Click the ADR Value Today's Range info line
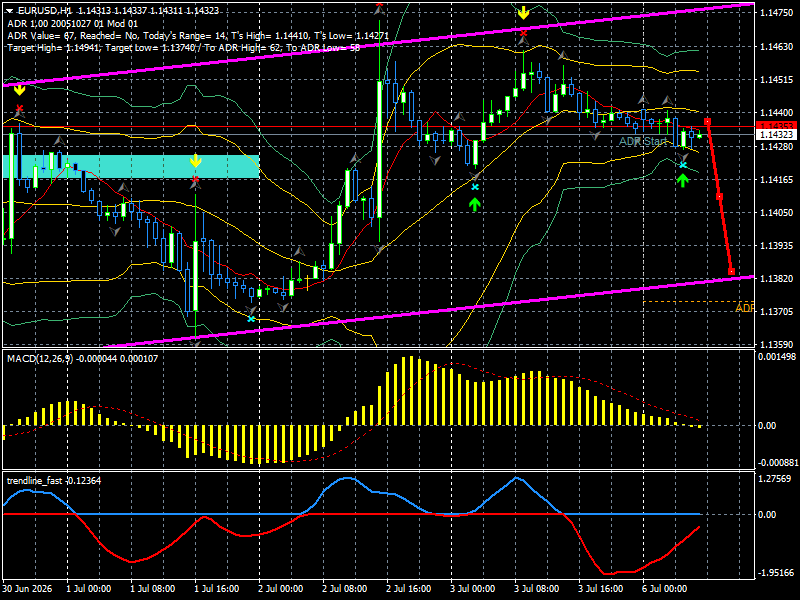The height and width of the screenshot is (600, 800). click(x=198, y=36)
